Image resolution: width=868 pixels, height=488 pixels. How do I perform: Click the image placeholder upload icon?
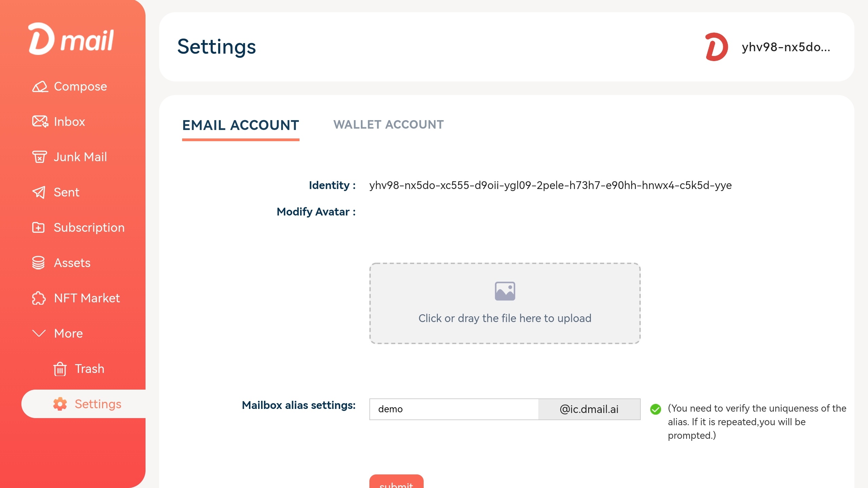(x=505, y=291)
